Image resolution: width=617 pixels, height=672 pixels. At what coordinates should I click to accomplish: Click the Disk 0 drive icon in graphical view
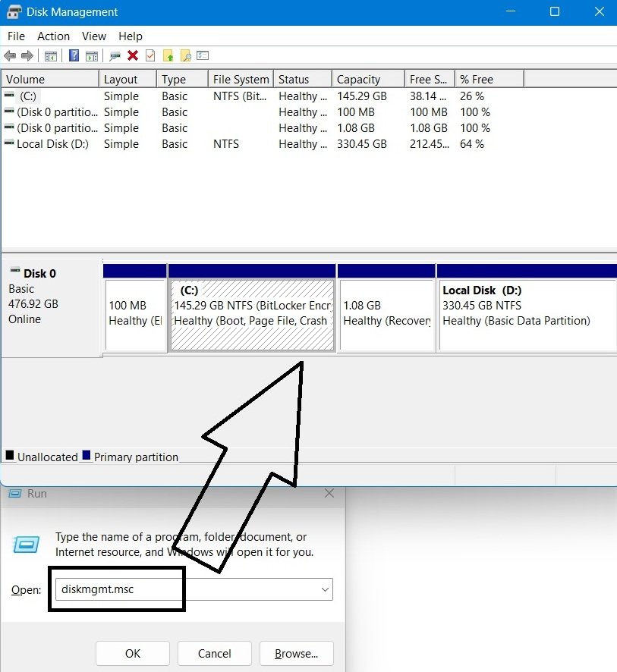click(x=15, y=269)
